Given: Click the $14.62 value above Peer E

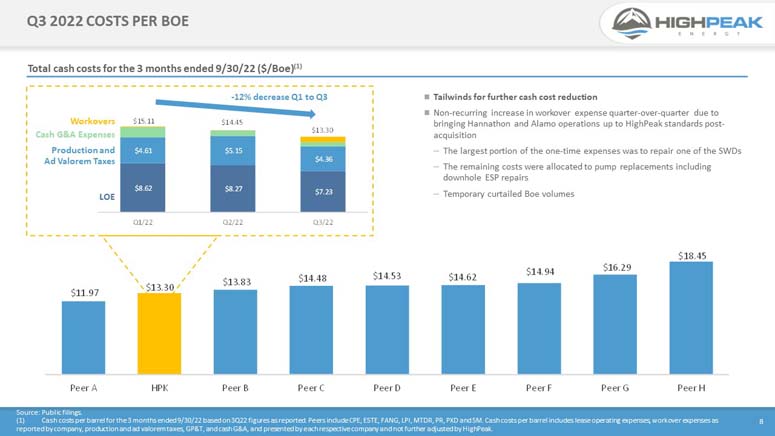Looking at the screenshot, I should click(x=463, y=277).
